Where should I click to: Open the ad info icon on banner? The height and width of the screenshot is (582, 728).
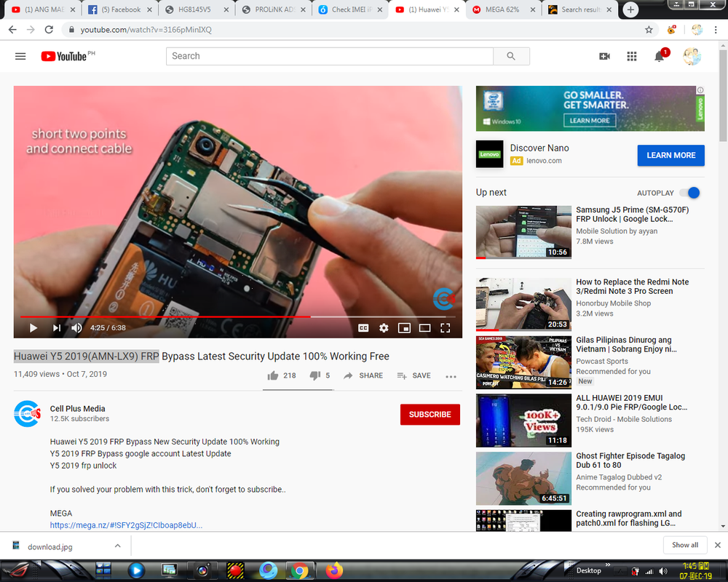coord(700,90)
